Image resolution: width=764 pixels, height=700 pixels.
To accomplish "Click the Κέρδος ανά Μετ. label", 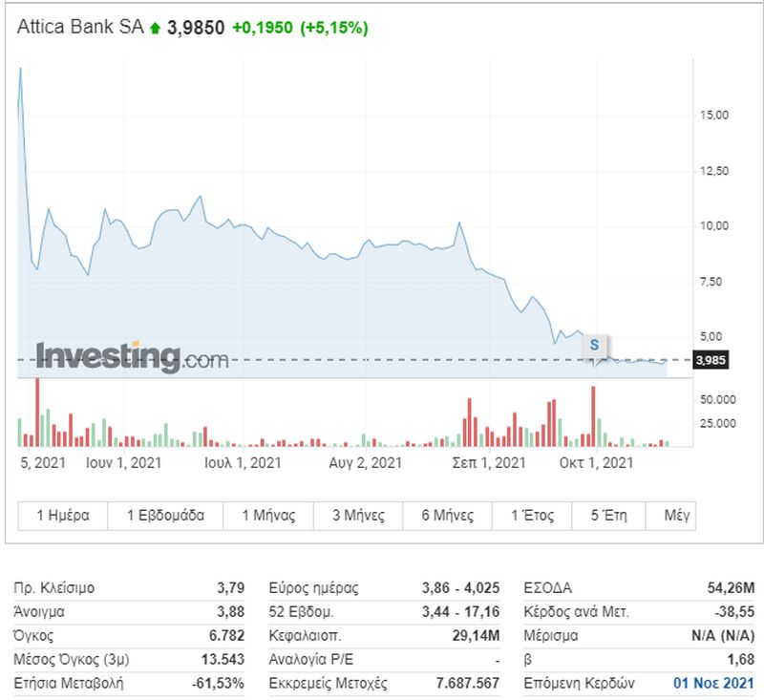I will point(577,611).
